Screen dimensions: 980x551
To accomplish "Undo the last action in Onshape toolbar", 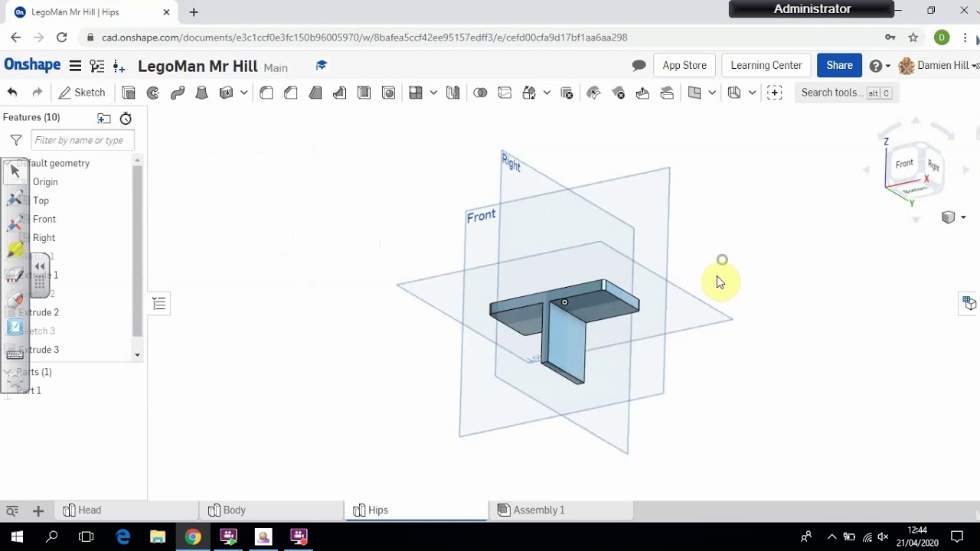I will click(x=12, y=93).
